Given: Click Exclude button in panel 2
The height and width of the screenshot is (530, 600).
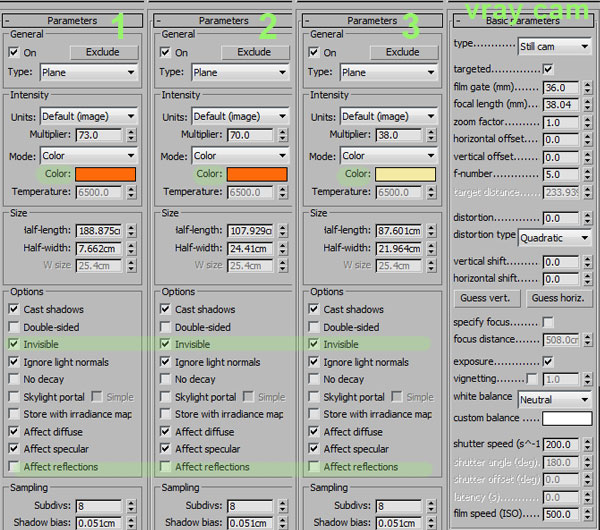Looking at the screenshot, I should coord(255,52).
